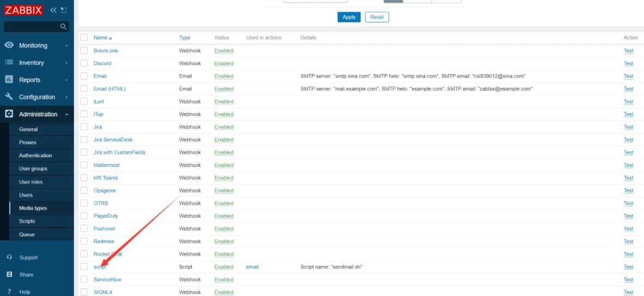Viewport: 644px width, 296px height.
Task: Open the User roles submenu item
Action: click(31, 182)
